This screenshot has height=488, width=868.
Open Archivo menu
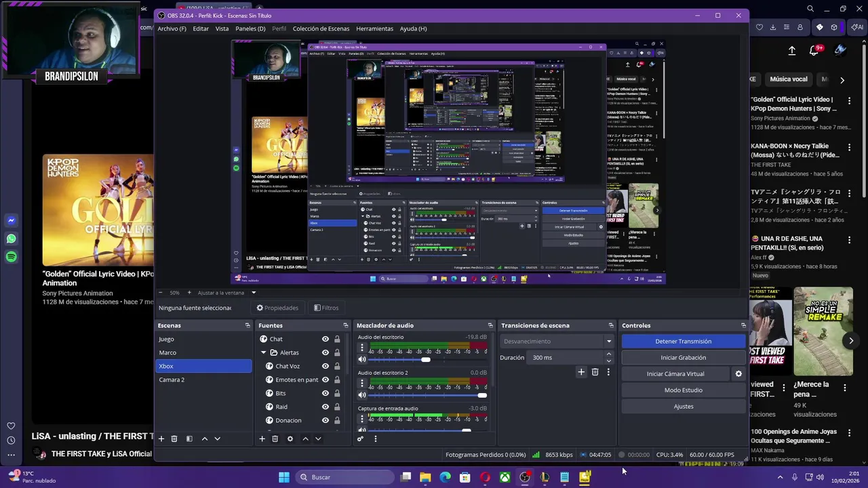coord(172,28)
